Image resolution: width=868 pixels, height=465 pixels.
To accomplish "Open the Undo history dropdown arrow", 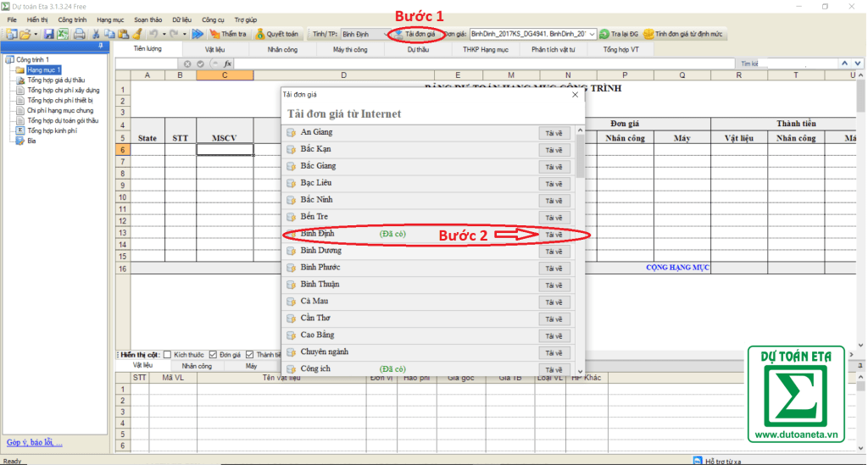I will tap(164, 34).
